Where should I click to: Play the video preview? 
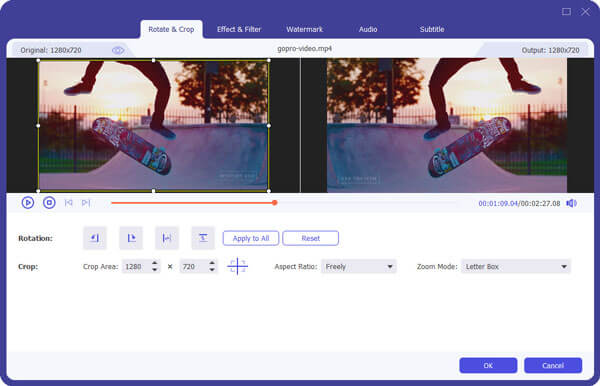(x=28, y=202)
